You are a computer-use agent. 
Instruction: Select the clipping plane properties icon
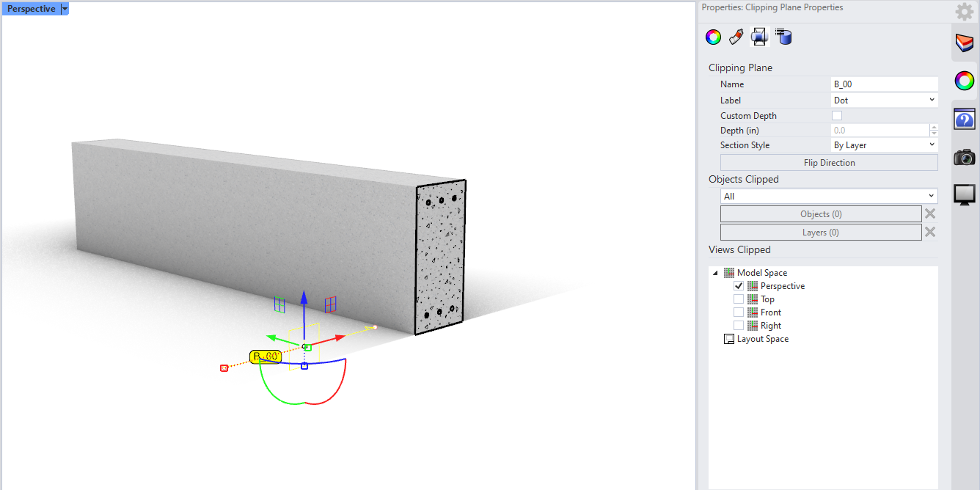(759, 37)
